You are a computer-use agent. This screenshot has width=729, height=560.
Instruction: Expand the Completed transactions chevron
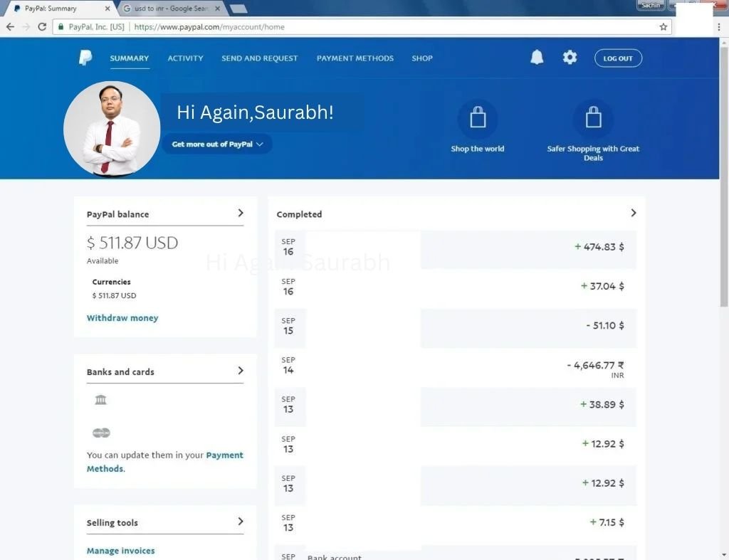pyautogui.click(x=633, y=213)
